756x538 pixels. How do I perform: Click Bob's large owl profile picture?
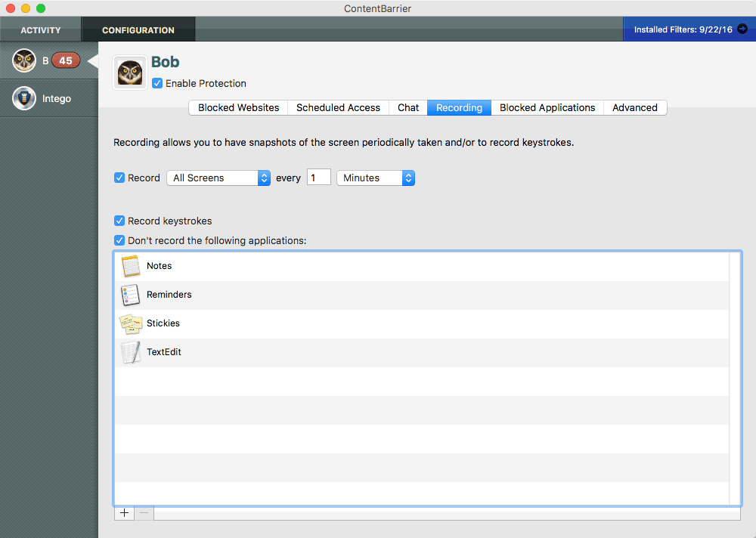[x=130, y=73]
